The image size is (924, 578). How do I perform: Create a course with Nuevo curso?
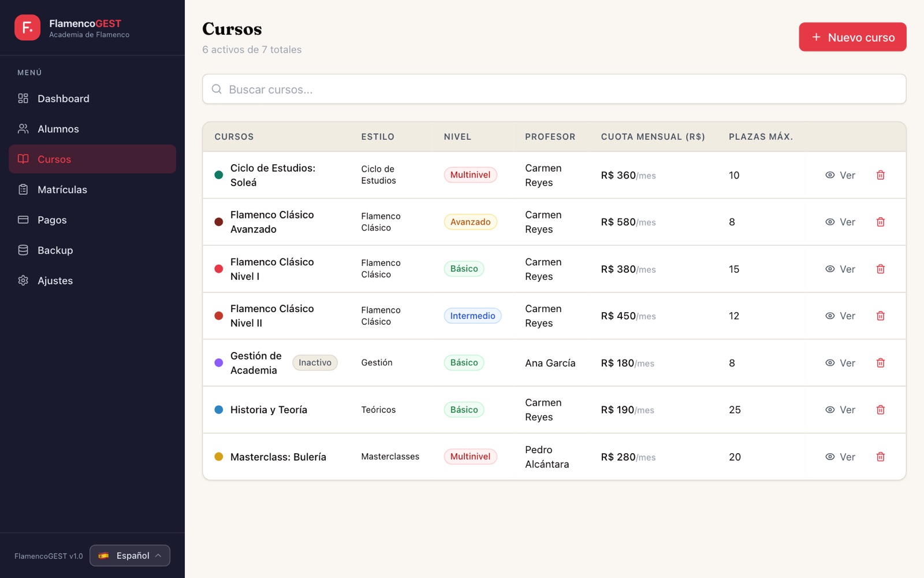click(x=852, y=37)
